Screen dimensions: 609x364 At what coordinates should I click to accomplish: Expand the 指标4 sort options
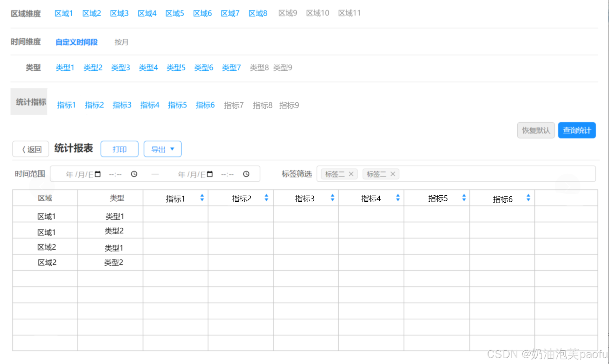tap(397, 198)
